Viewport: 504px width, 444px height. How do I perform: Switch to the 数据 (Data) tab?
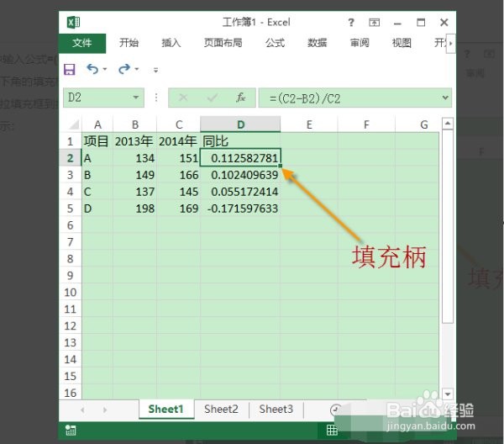pyautogui.click(x=317, y=43)
